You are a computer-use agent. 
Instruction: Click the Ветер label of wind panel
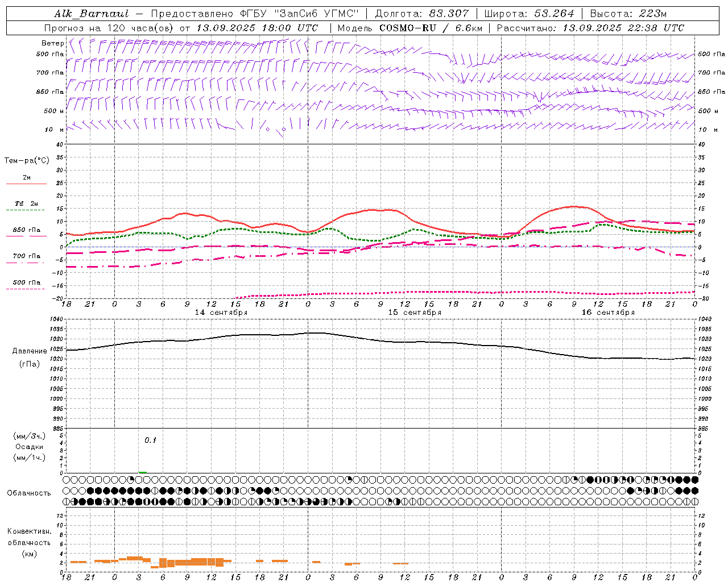53,43
